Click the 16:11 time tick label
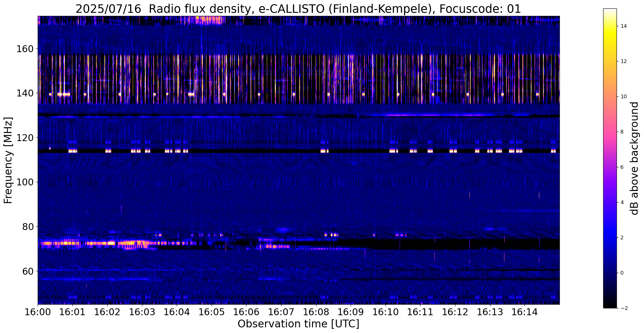 click(421, 312)
